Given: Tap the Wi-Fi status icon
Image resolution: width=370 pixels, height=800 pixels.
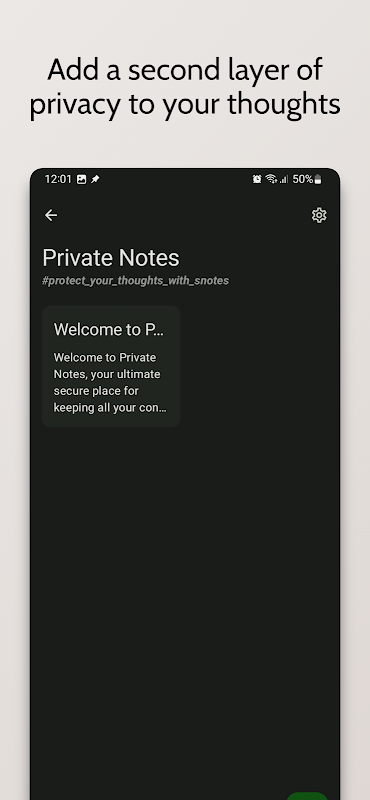Looking at the screenshot, I should (271, 179).
